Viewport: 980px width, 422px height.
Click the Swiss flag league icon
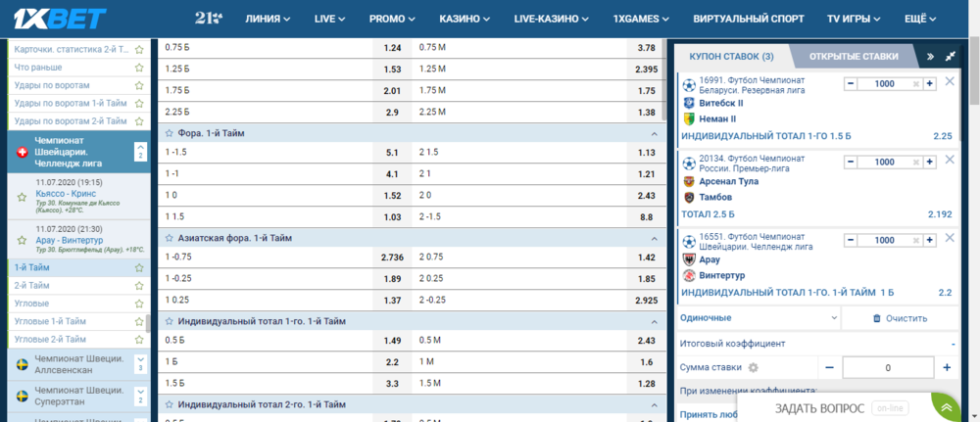[23, 152]
